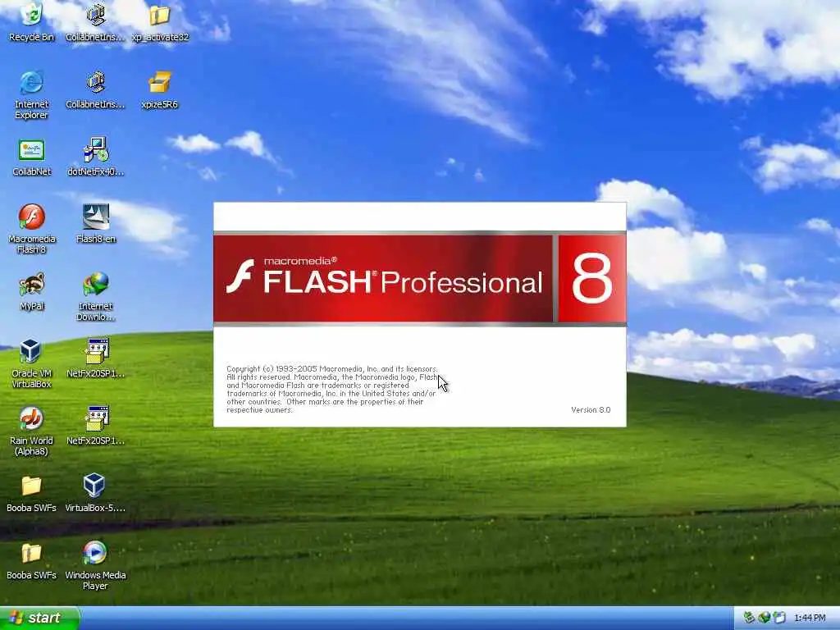Select the CollabNet desktop shortcut

(x=32, y=157)
